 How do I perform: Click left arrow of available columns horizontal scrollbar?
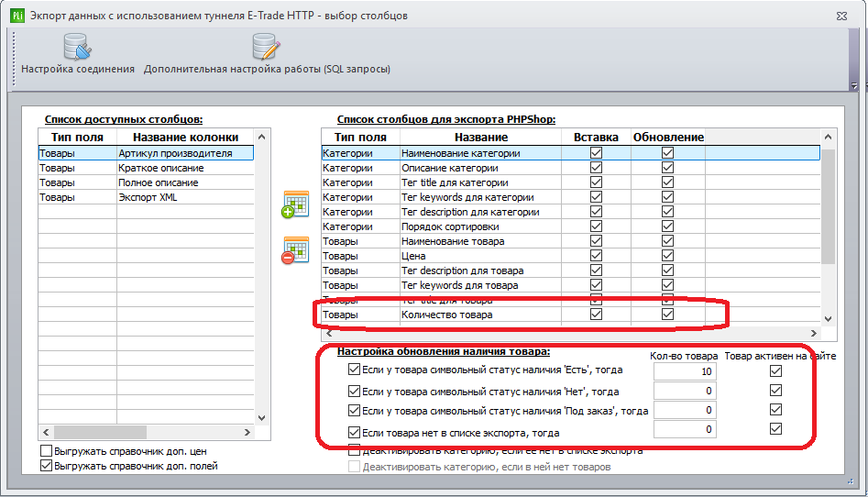point(46,432)
